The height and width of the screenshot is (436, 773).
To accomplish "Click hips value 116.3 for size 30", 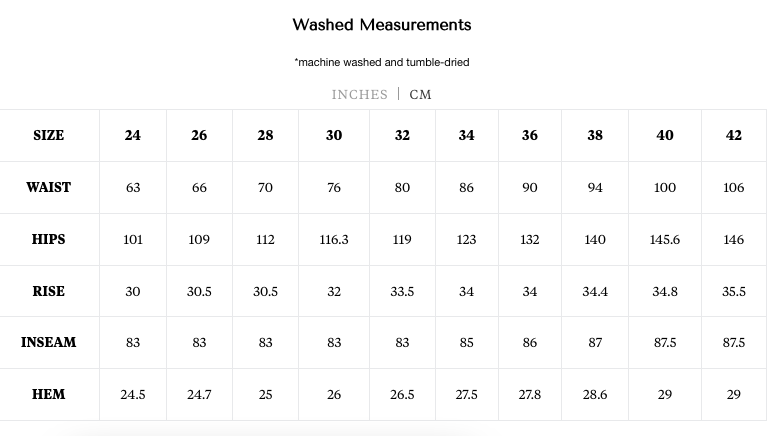I will coord(334,240).
